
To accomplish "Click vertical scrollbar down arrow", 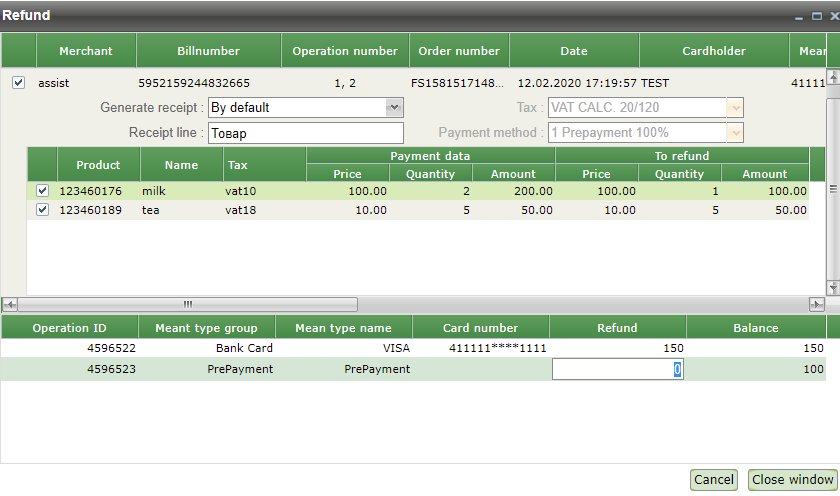I will (x=833, y=288).
